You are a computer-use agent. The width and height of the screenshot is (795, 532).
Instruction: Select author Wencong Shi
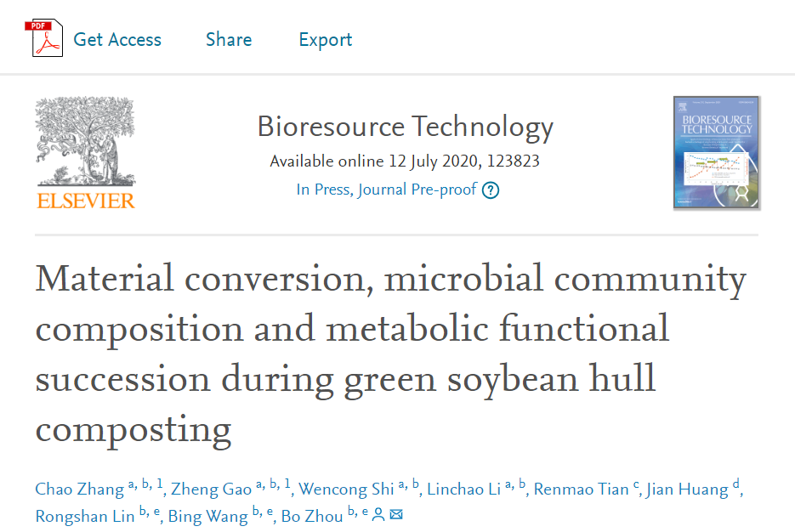[x=345, y=489]
